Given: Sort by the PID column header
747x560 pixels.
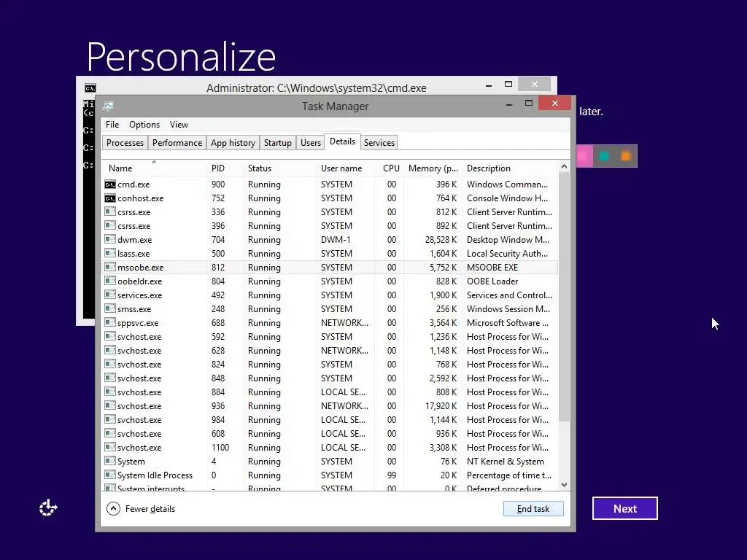Looking at the screenshot, I should [x=225, y=168].
